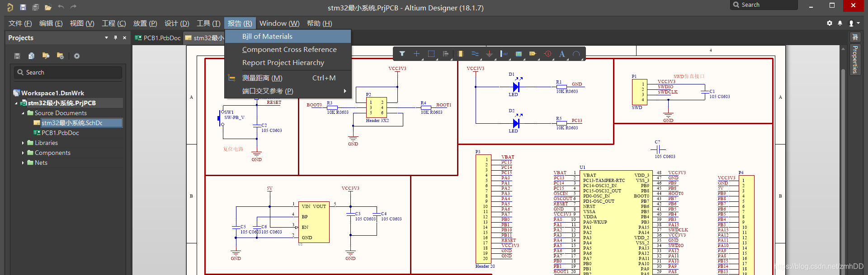868x275 pixels.
Task: Expand the Nets folder in project tree
Action: [x=23, y=163]
